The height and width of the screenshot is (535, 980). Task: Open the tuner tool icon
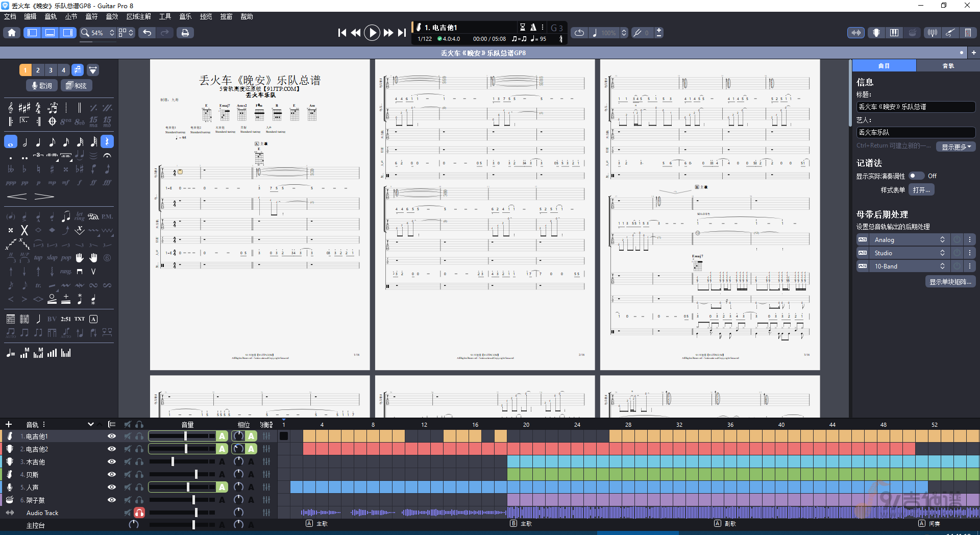click(933, 33)
